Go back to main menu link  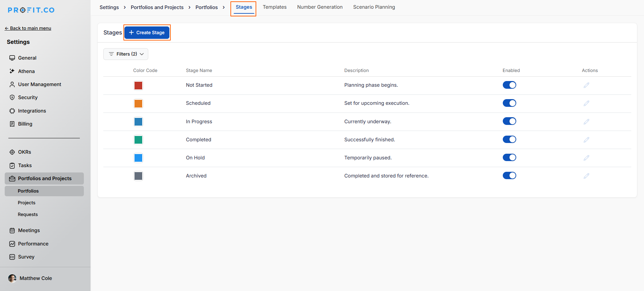point(28,28)
